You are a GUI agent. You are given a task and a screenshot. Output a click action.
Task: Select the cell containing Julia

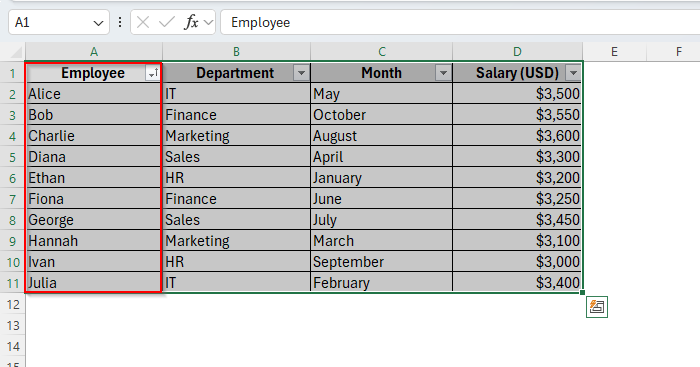(94, 283)
